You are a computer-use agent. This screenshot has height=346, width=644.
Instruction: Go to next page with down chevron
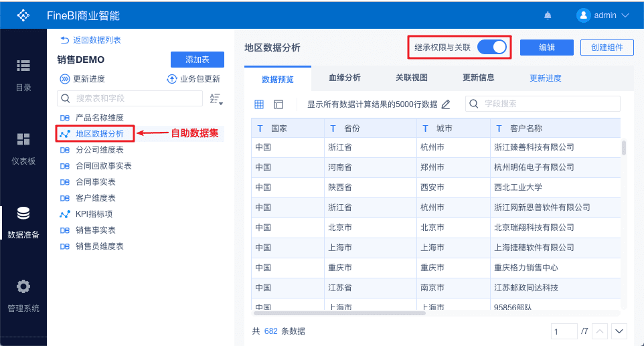[619, 331]
